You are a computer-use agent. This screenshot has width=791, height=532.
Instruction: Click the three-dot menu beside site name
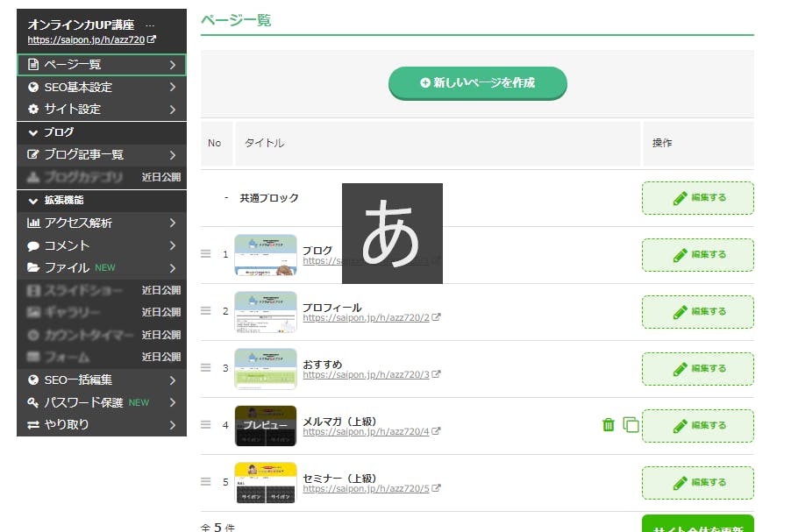coord(149,25)
